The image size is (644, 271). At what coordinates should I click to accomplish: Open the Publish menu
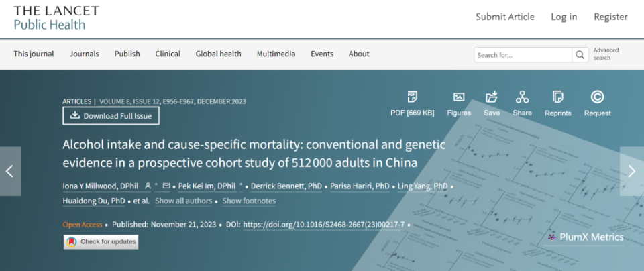(127, 54)
